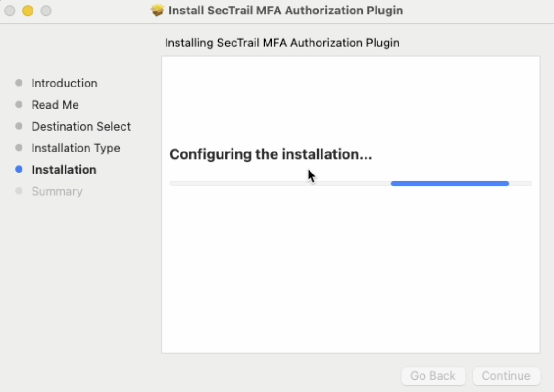Click the Read Me step indicator dot

[18, 104]
